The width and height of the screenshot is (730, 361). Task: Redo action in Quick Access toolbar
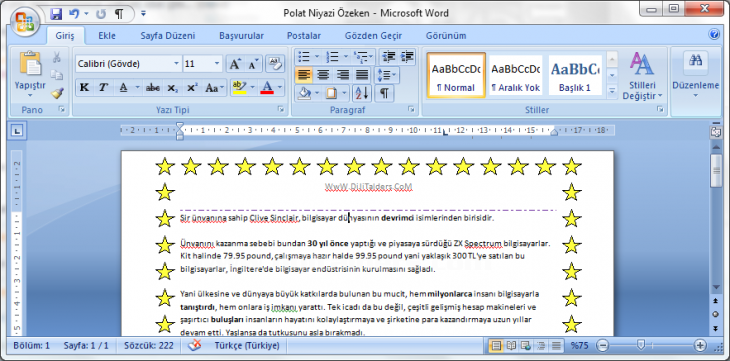coord(101,14)
